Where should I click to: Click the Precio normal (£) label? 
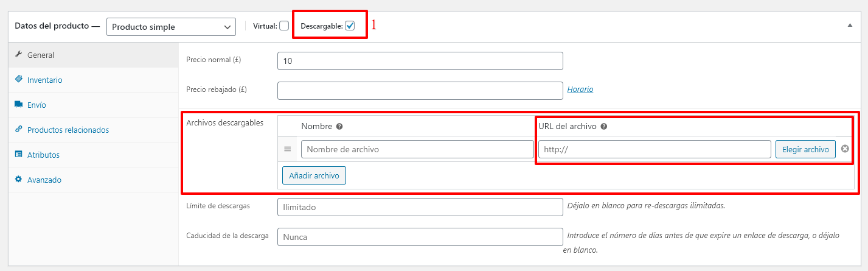click(x=214, y=60)
